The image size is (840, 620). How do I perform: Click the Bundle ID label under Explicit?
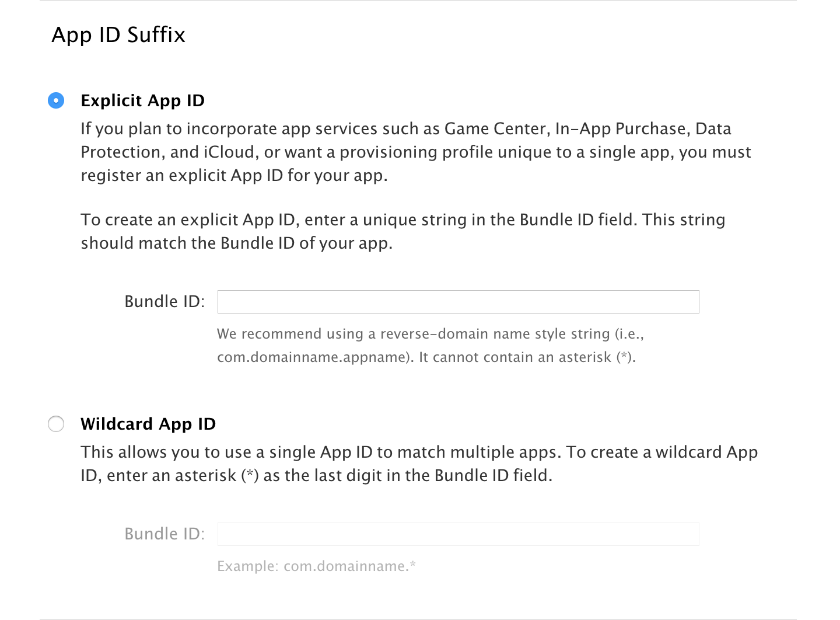[x=164, y=302]
